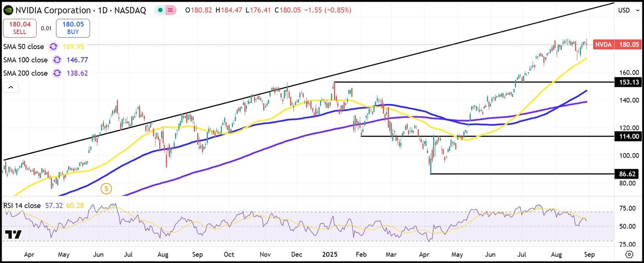Click the 153.13 price level label
The height and width of the screenshot is (263, 644).
628,82
